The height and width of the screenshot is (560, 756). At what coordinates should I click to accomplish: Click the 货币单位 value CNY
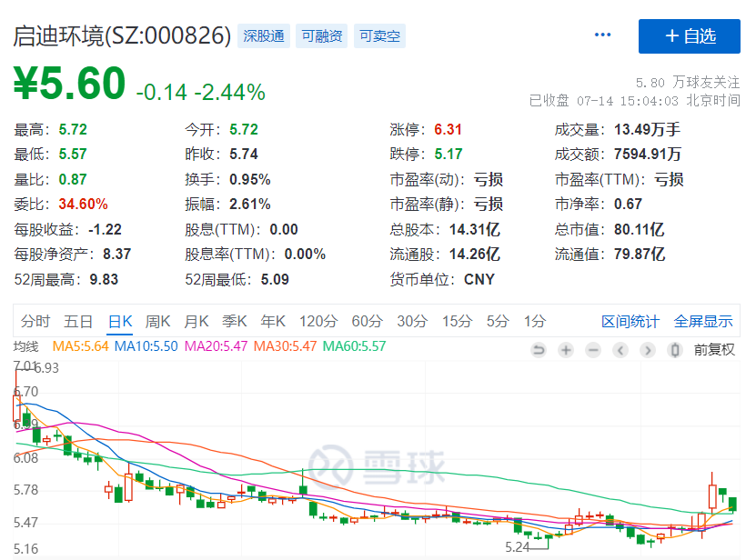pos(479,279)
